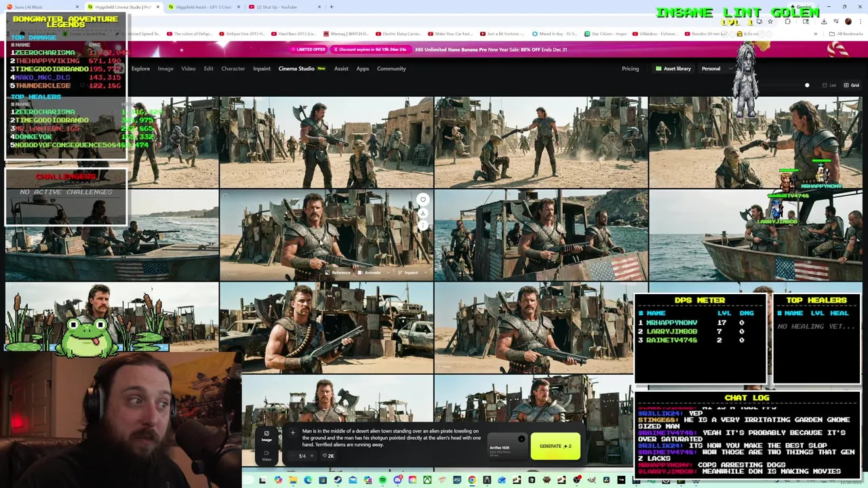The height and width of the screenshot is (488, 868).
Task: Open a new browser tab with the plus button
Action: [331, 7]
